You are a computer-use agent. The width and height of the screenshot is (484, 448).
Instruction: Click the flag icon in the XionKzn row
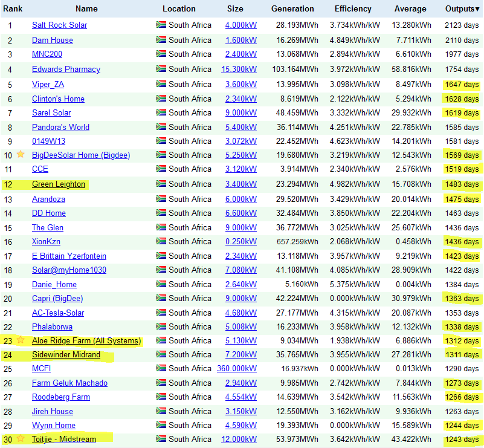click(161, 241)
